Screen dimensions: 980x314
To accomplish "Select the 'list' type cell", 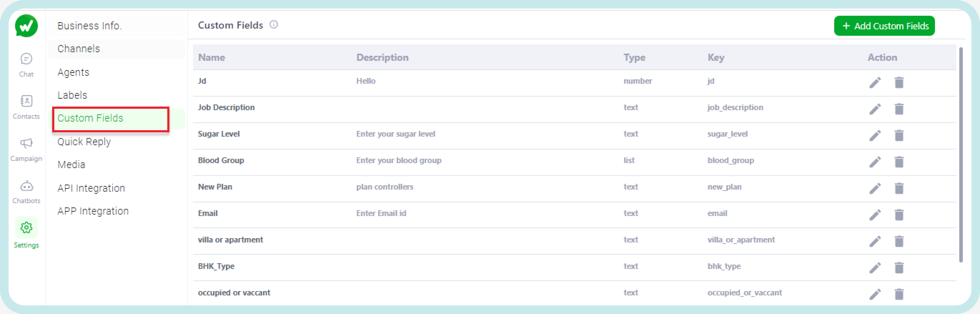I will 629,160.
